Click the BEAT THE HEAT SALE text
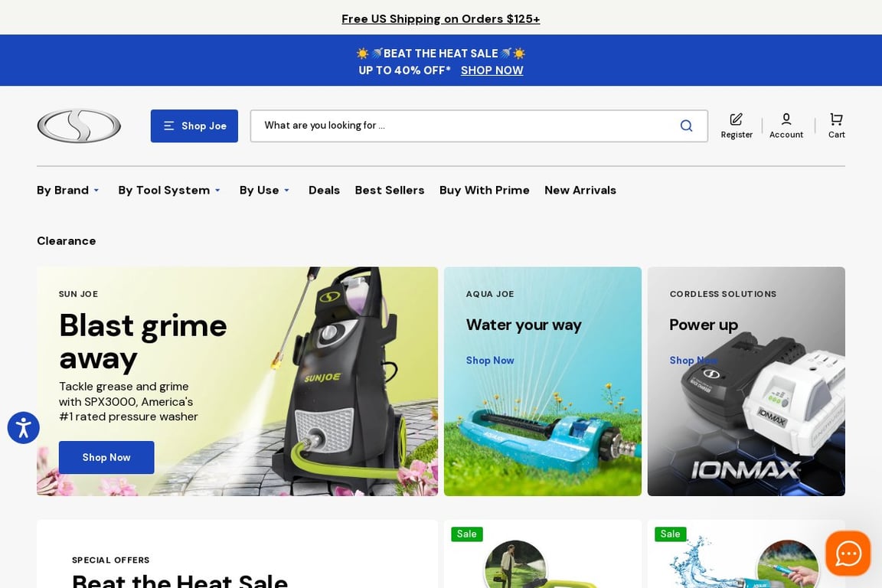 pos(441,54)
